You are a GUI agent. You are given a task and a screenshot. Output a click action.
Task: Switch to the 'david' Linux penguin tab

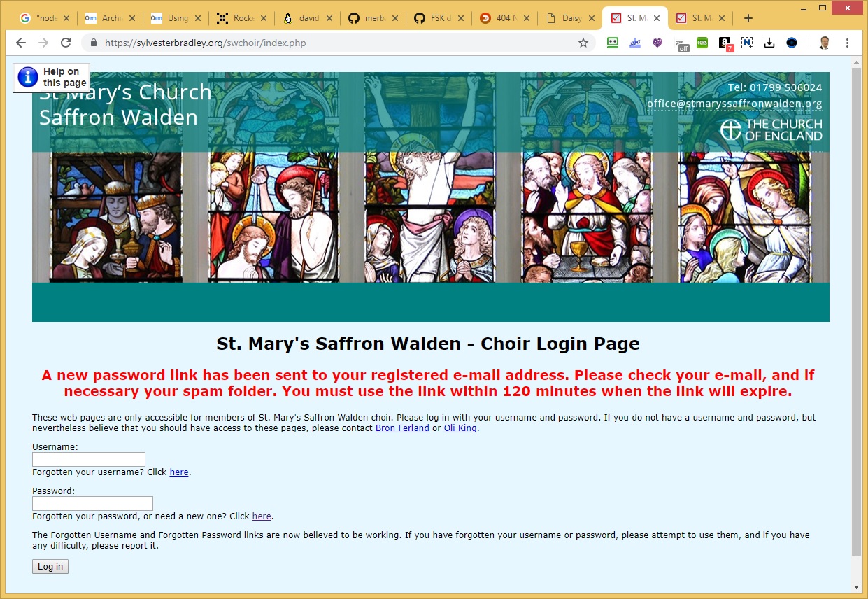pyautogui.click(x=307, y=18)
